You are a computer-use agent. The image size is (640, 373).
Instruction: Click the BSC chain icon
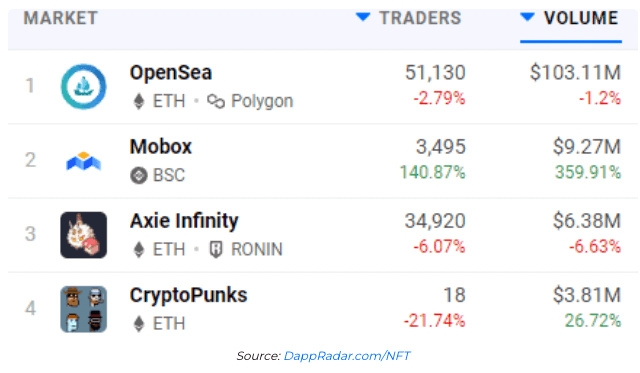pyautogui.click(x=139, y=175)
